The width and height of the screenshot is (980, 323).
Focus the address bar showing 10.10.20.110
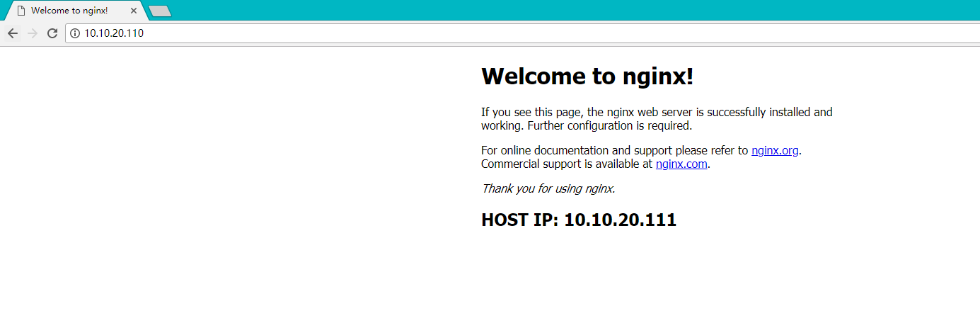(x=522, y=33)
